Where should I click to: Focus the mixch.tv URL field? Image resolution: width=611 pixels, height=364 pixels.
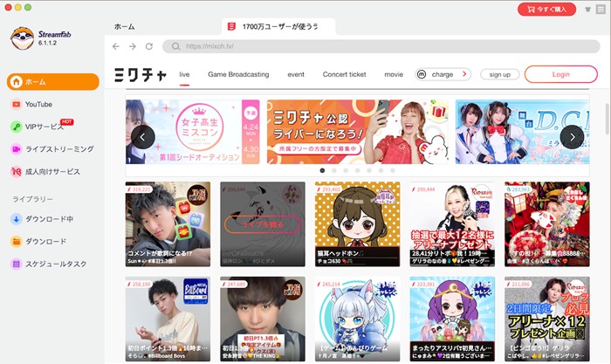[x=381, y=46]
